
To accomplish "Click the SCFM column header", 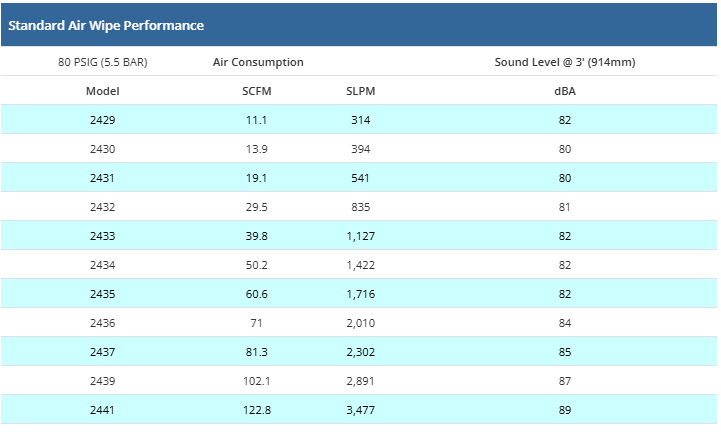I will (x=258, y=91).
